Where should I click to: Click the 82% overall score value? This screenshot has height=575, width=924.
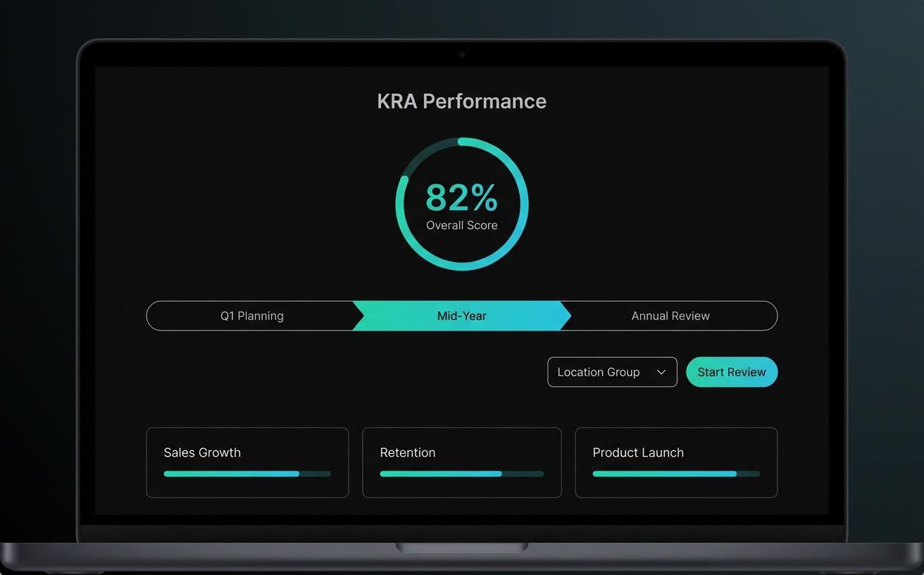(x=462, y=198)
